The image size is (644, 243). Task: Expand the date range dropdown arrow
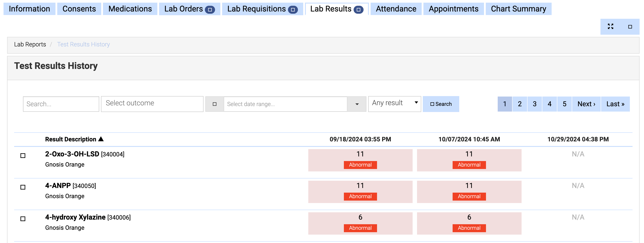pyautogui.click(x=357, y=104)
